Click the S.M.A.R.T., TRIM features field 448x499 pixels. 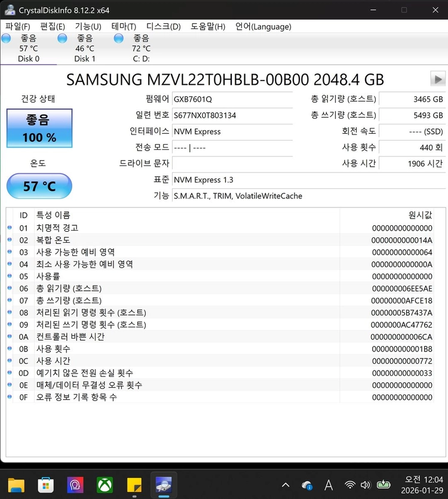(309, 196)
